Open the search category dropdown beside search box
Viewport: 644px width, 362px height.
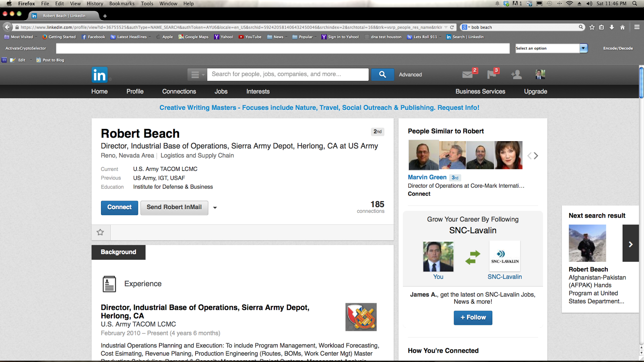pos(197,74)
